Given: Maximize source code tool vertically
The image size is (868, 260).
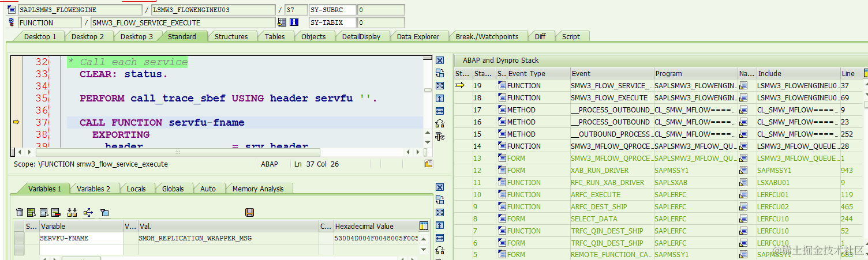Looking at the screenshot, I should [440, 98].
